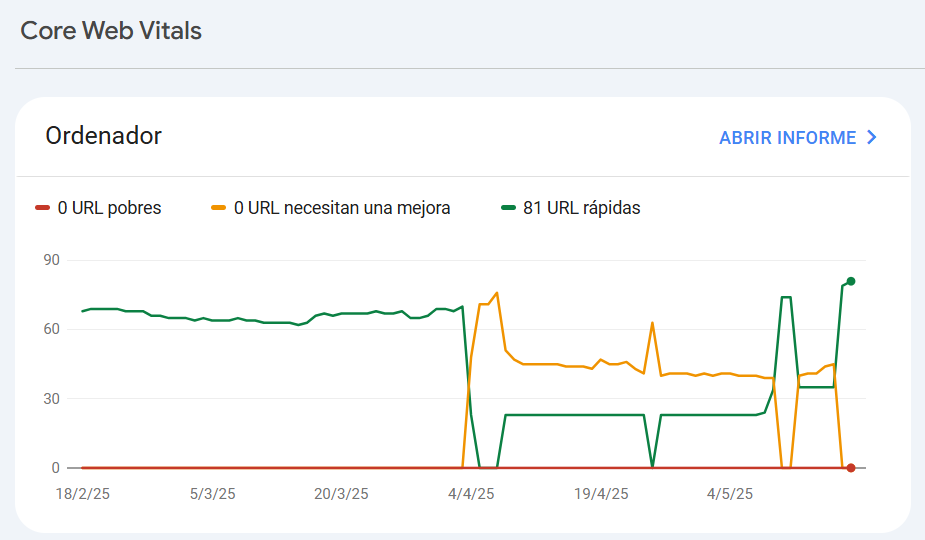
Task: Click the green end-point dot on the chart
Action: click(851, 281)
